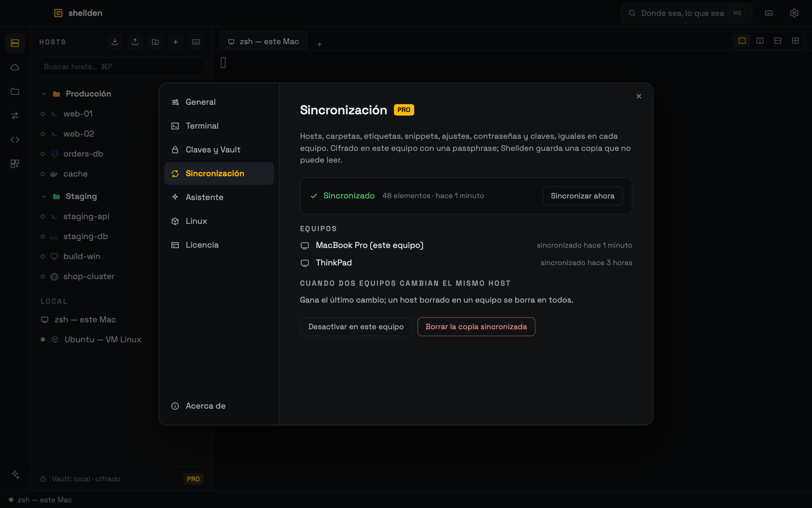Image resolution: width=812 pixels, height=508 pixels.
Task: Click the add host plus icon
Action: point(175,42)
